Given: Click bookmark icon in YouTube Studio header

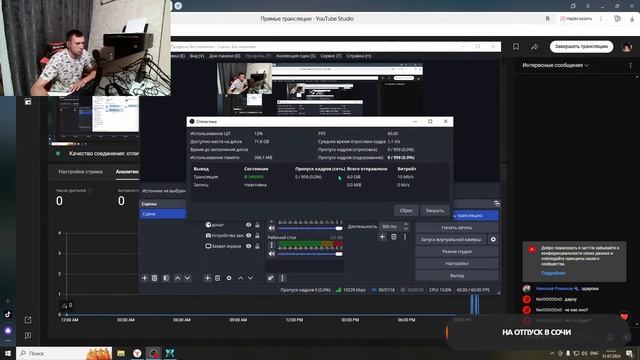Looking at the screenshot, I should pyautogui.click(x=516, y=47).
